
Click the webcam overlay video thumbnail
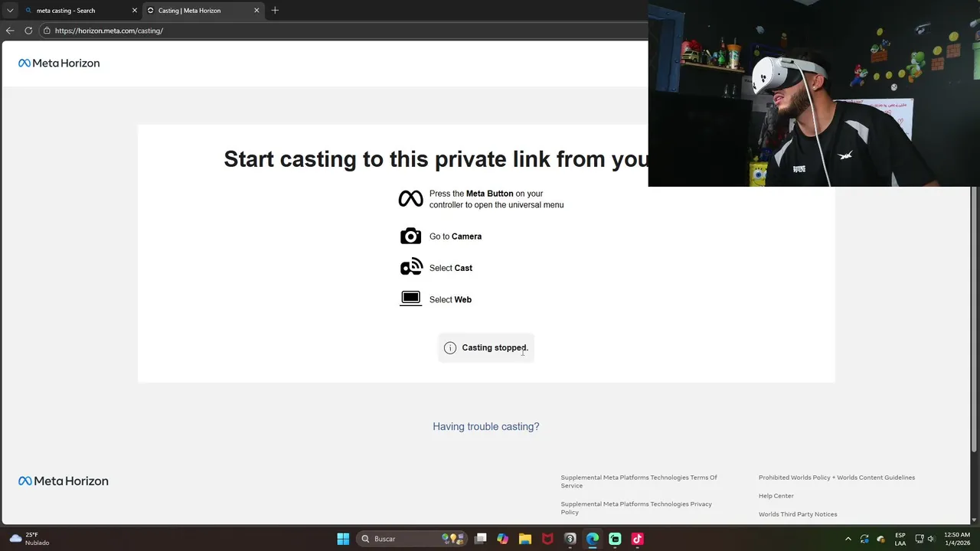pyautogui.click(x=814, y=93)
